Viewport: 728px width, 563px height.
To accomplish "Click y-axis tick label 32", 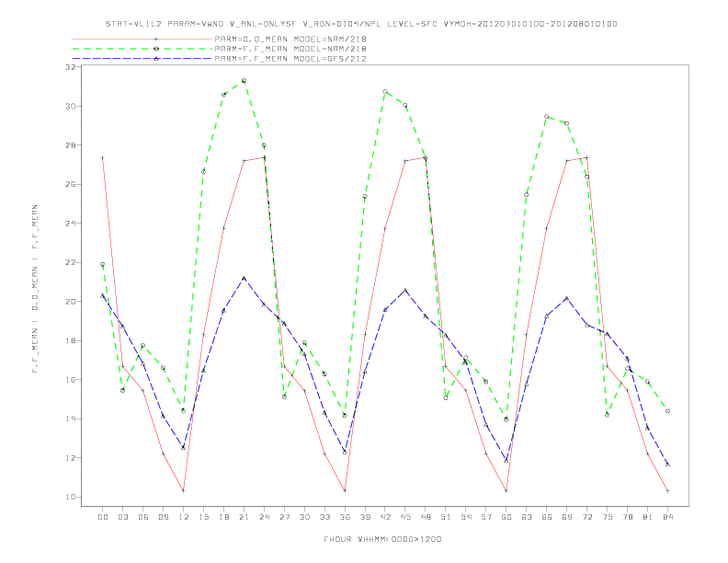I will pyautogui.click(x=71, y=67).
